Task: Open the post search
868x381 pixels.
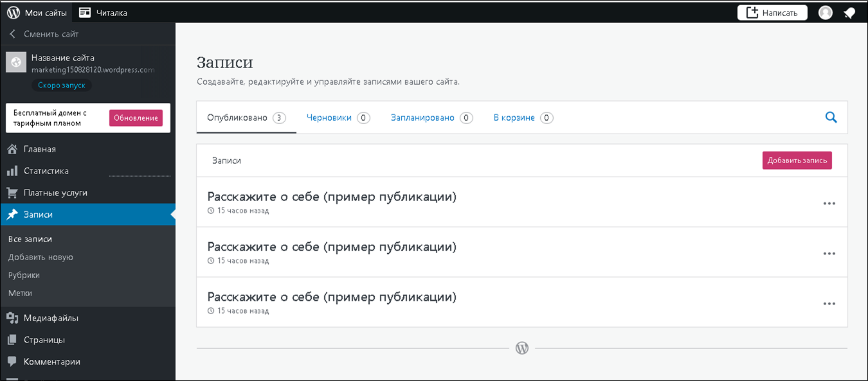Action: (x=831, y=118)
